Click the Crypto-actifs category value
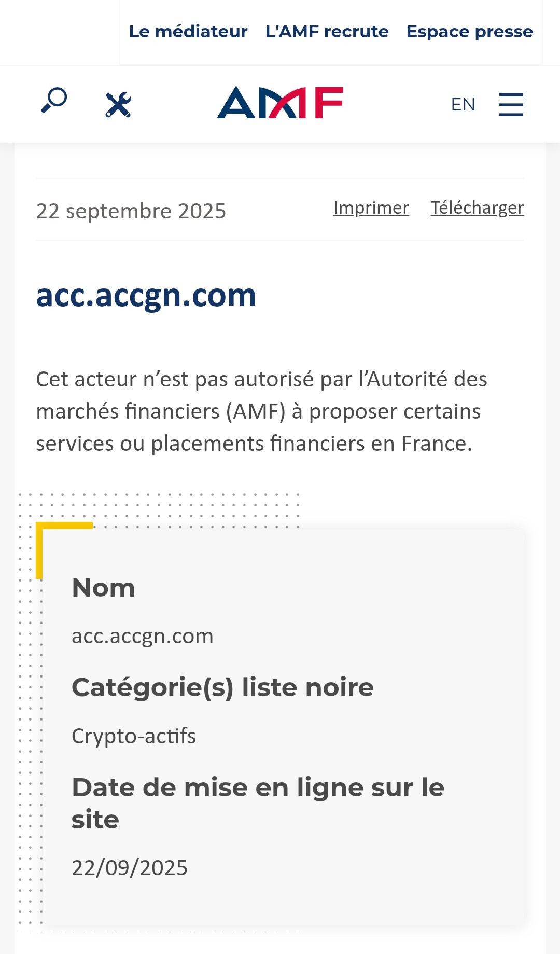 tap(133, 736)
